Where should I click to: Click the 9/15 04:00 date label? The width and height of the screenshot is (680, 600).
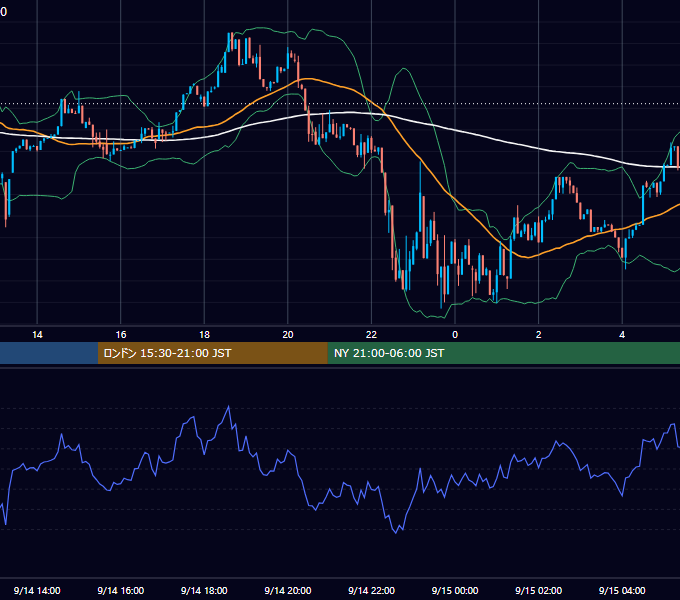[622, 590]
